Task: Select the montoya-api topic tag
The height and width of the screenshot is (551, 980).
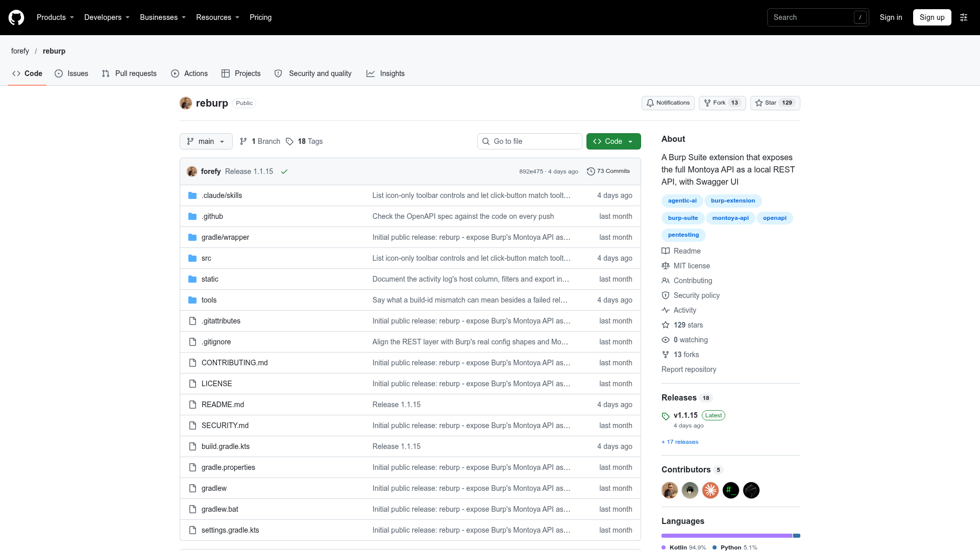Action: [730, 218]
